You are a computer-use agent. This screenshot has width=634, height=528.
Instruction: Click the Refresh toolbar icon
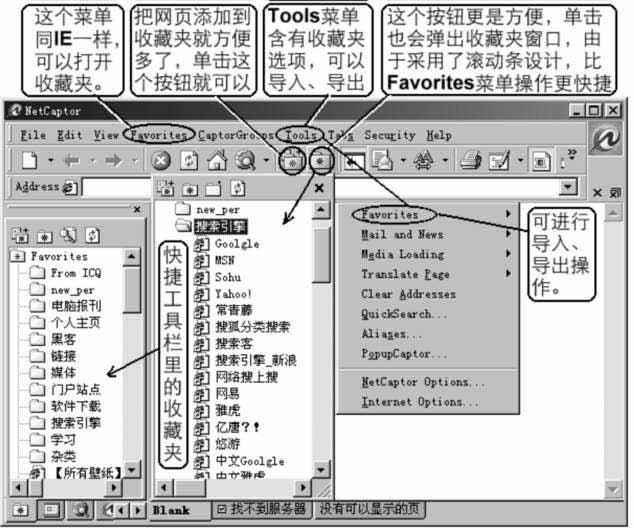189,161
